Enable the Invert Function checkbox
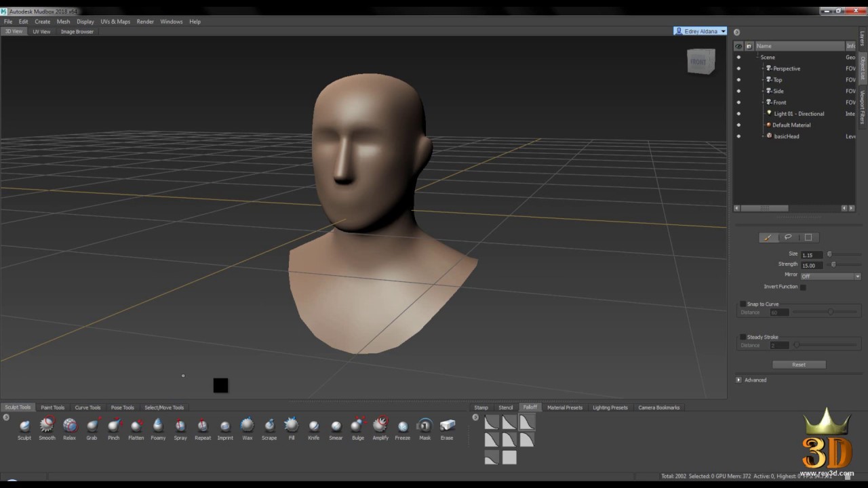 [803, 287]
